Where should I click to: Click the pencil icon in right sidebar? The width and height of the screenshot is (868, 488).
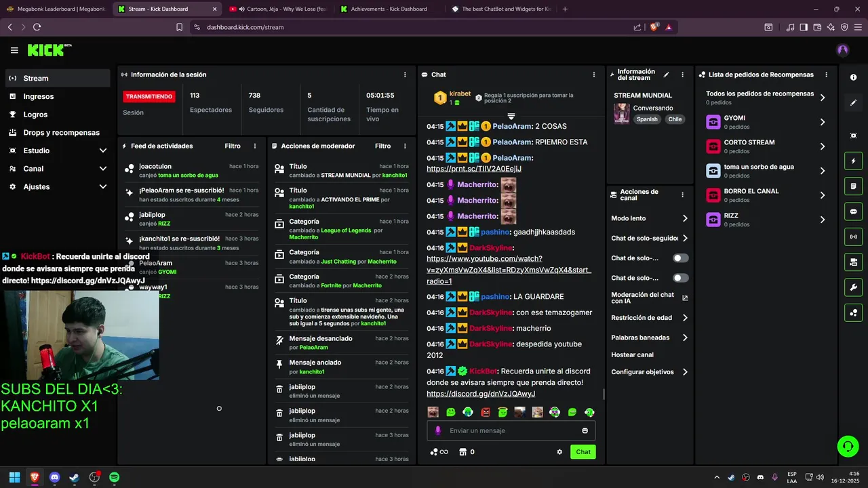coord(853,103)
